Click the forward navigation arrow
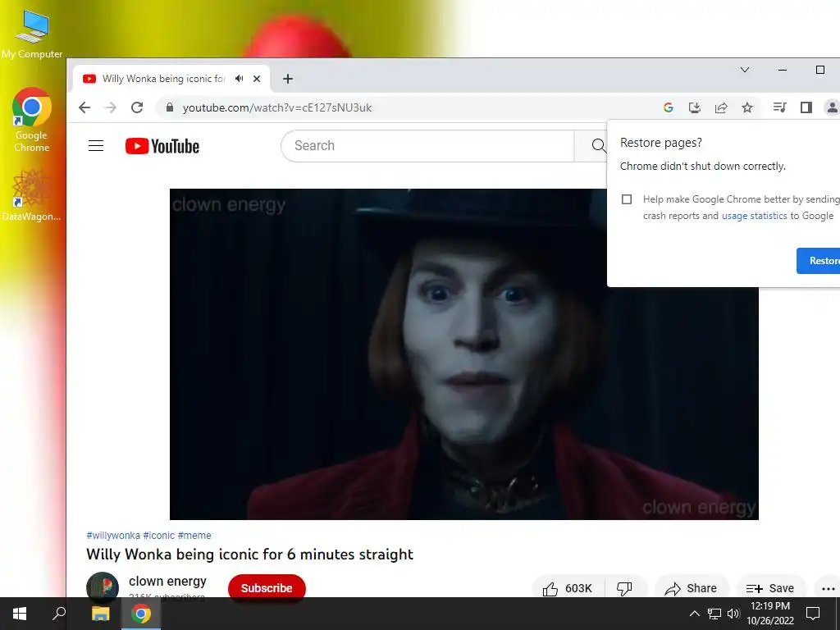Viewport: 840px width, 630px height. point(111,107)
